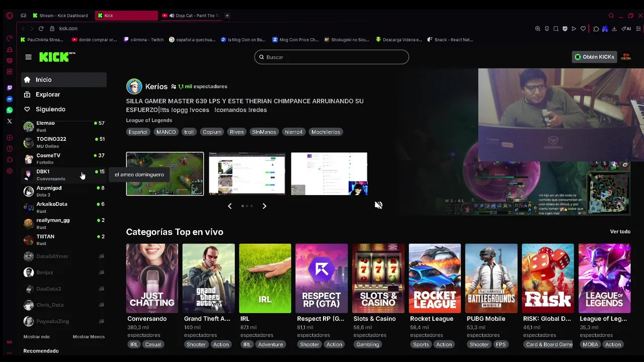Open the Slots & Casino category card
The width and height of the screenshot is (644, 362).
(378, 279)
